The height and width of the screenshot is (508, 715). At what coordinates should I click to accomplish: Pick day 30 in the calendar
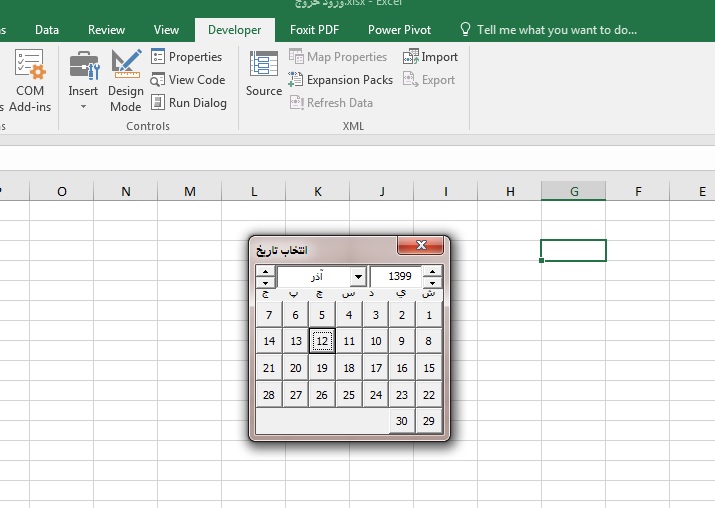[x=402, y=421]
